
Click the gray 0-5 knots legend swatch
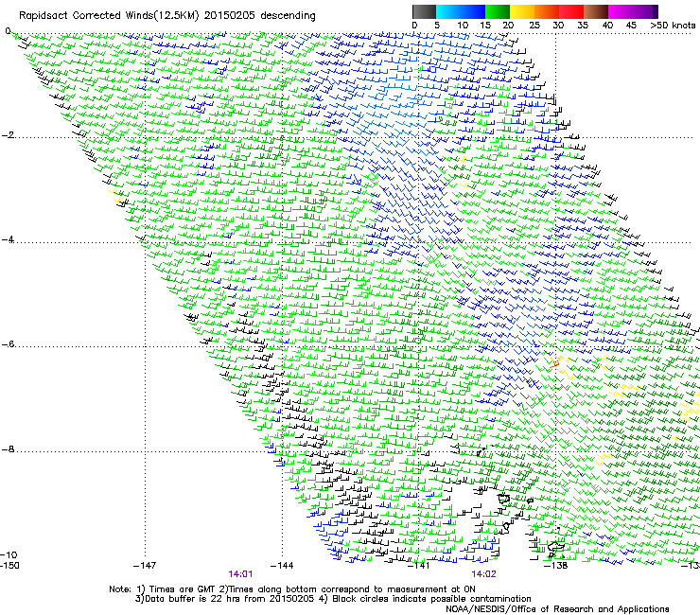[x=424, y=11]
